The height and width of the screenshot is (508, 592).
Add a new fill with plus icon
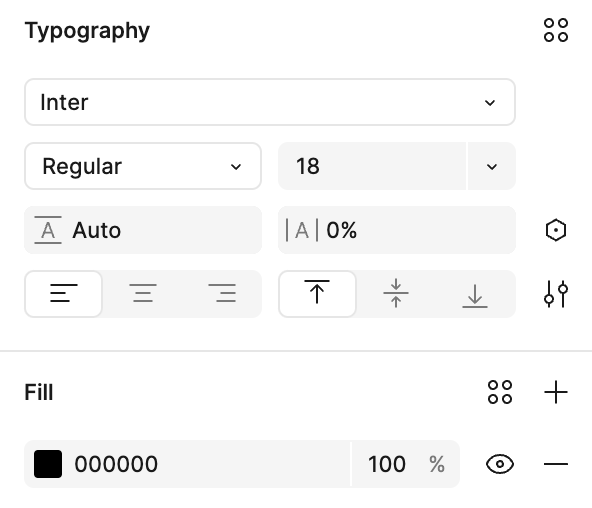(x=556, y=392)
